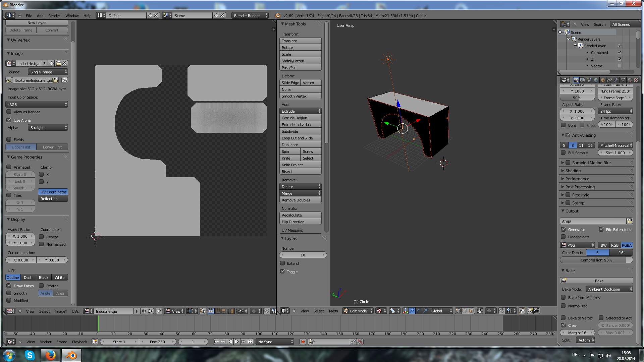Uncheck the Overwrite output option

click(x=563, y=230)
